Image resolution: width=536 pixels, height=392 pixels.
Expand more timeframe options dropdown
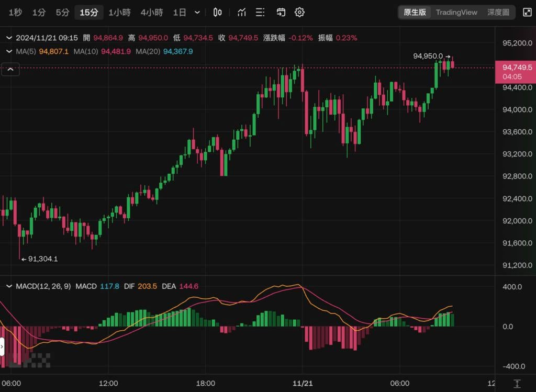coord(197,13)
